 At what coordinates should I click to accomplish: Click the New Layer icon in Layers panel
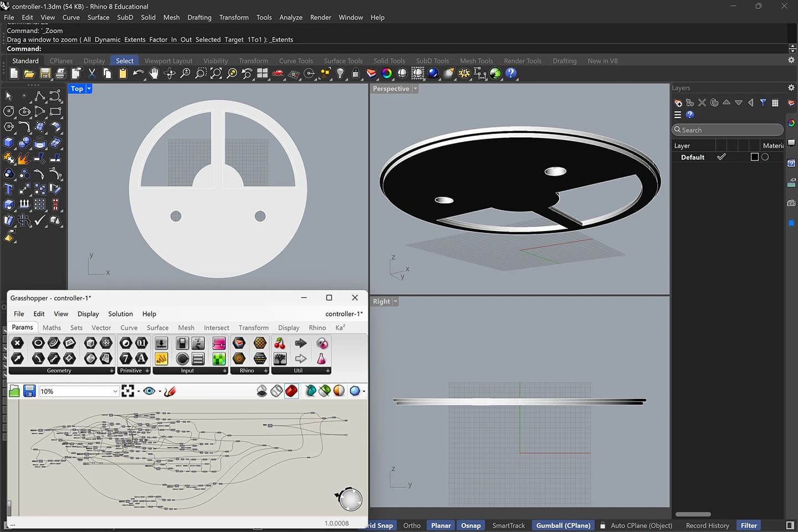click(x=678, y=103)
